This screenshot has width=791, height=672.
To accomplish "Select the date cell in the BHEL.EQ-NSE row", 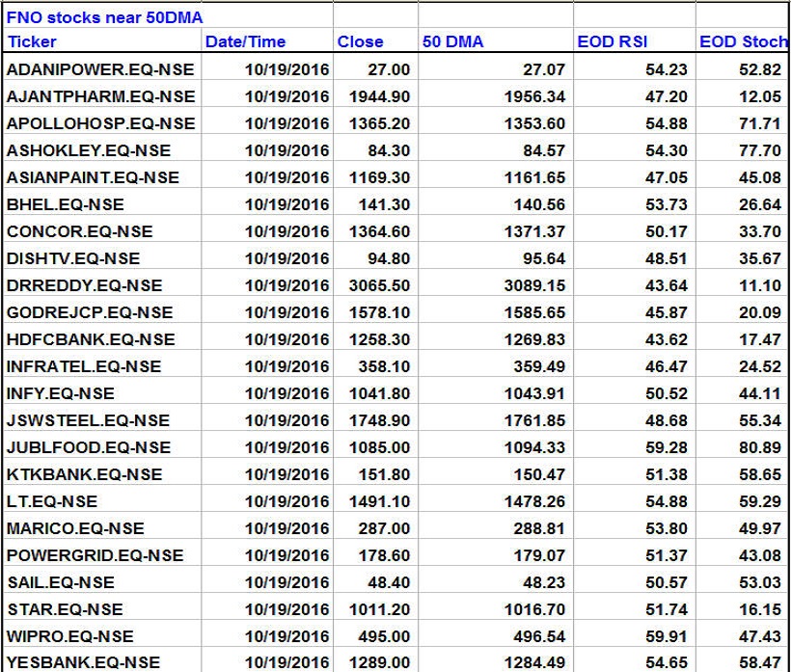I will pyautogui.click(x=286, y=204).
